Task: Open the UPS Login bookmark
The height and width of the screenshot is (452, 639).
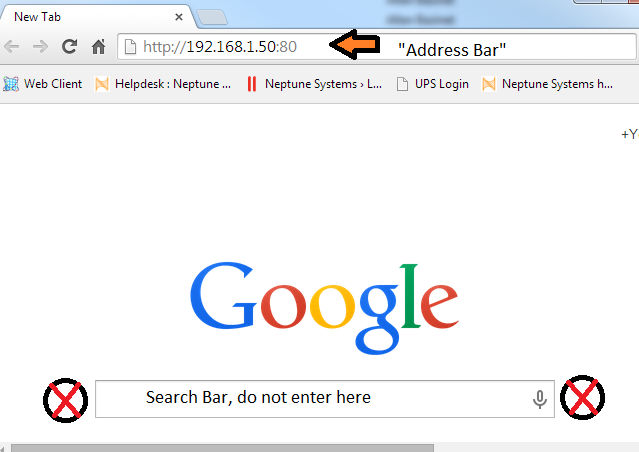Action: 433,84
